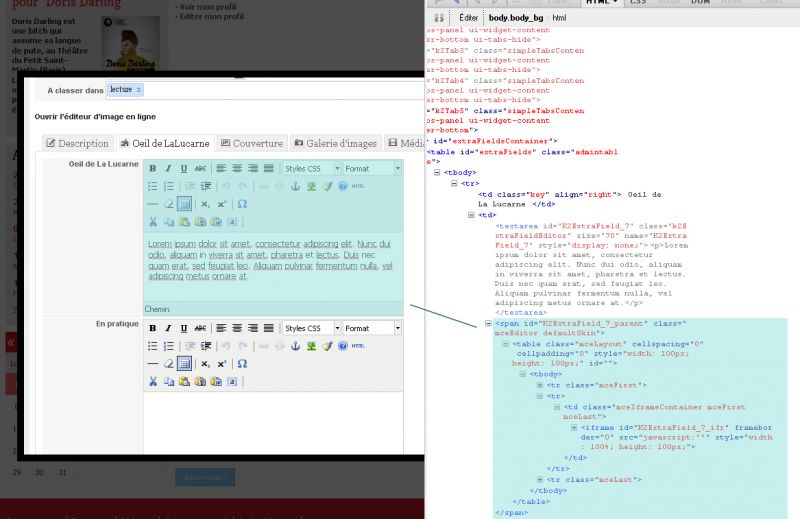This screenshot has height=519, width=800.
Task: Toggle Bold in the Oeil de La Lucarne editor
Action: click(x=153, y=168)
